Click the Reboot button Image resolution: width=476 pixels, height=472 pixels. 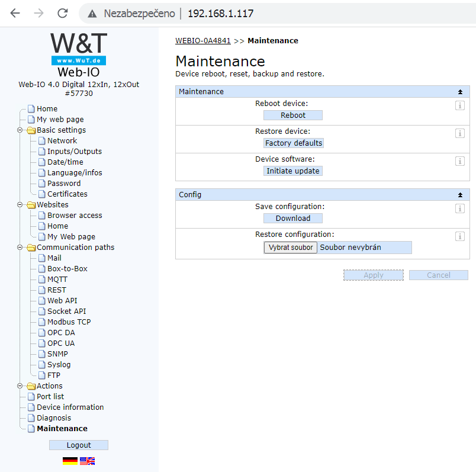(x=292, y=115)
